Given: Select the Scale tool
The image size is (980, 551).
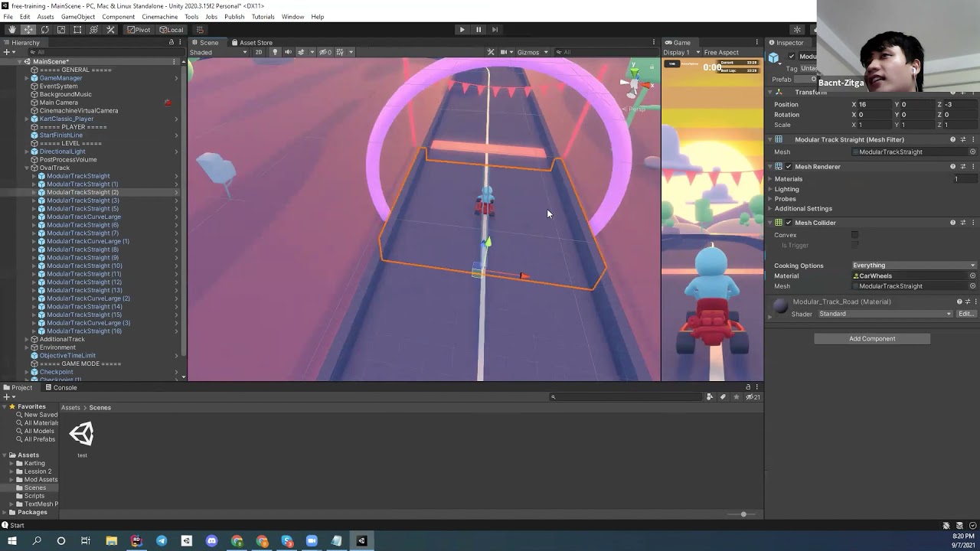Looking at the screenshot, I should pyautogui.click(x=61, y=30).
